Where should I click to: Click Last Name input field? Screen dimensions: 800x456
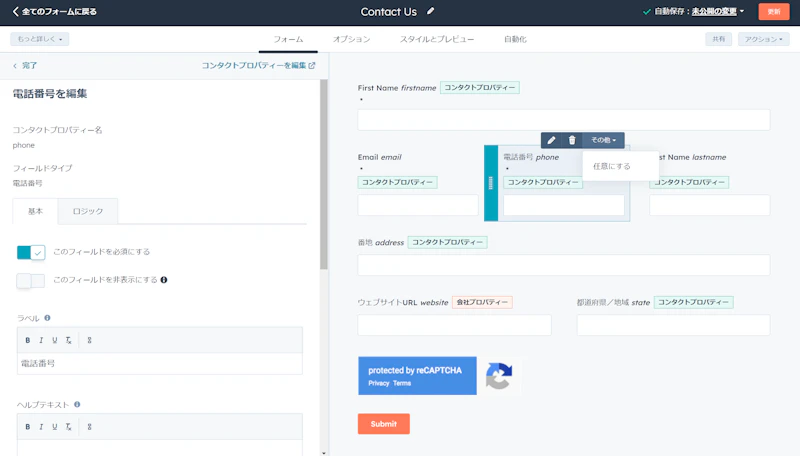[710, 205]
